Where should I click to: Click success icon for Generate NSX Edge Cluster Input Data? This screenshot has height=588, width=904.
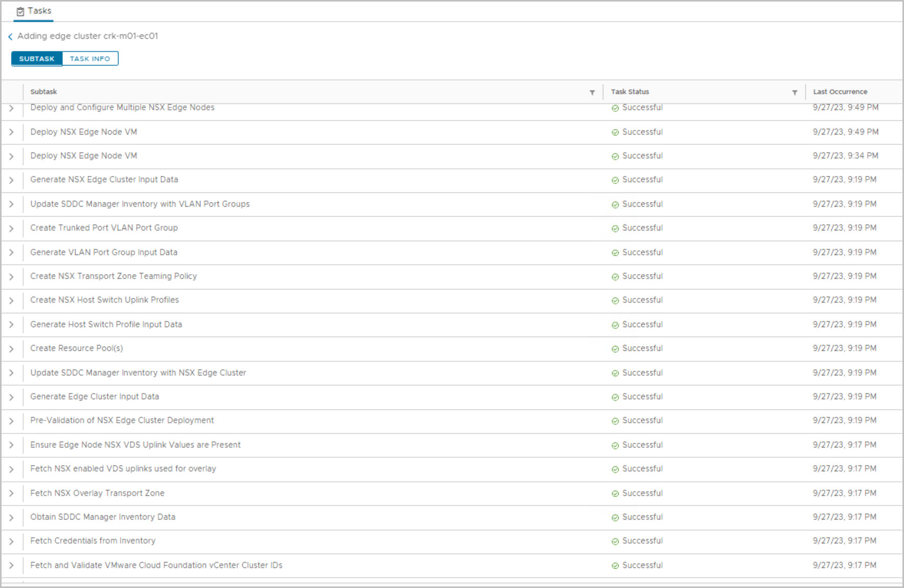pos(615,180)
